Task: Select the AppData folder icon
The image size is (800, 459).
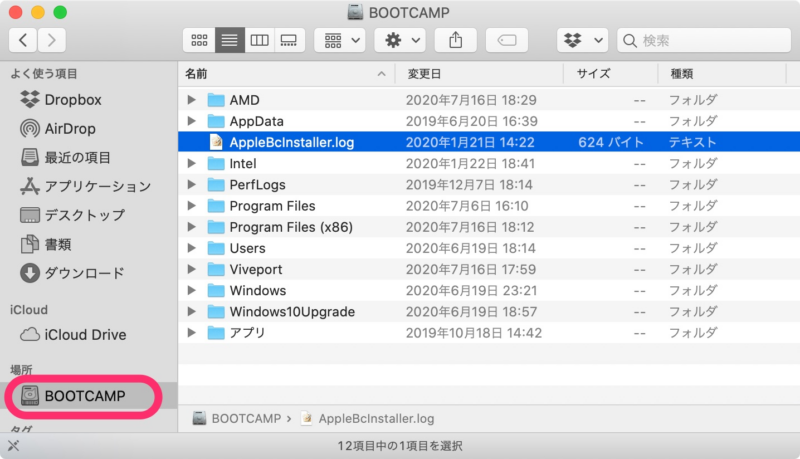Action: [x=216, y=121]
